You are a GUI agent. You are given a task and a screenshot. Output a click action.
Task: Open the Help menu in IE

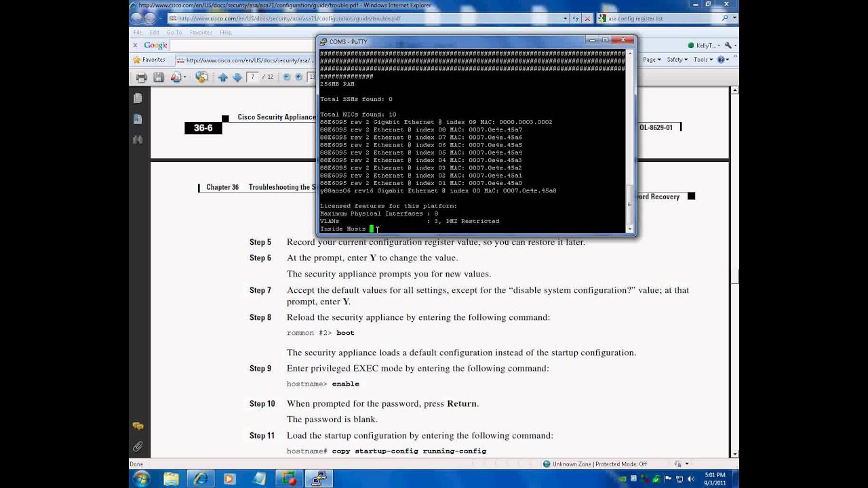coord(225,32)
